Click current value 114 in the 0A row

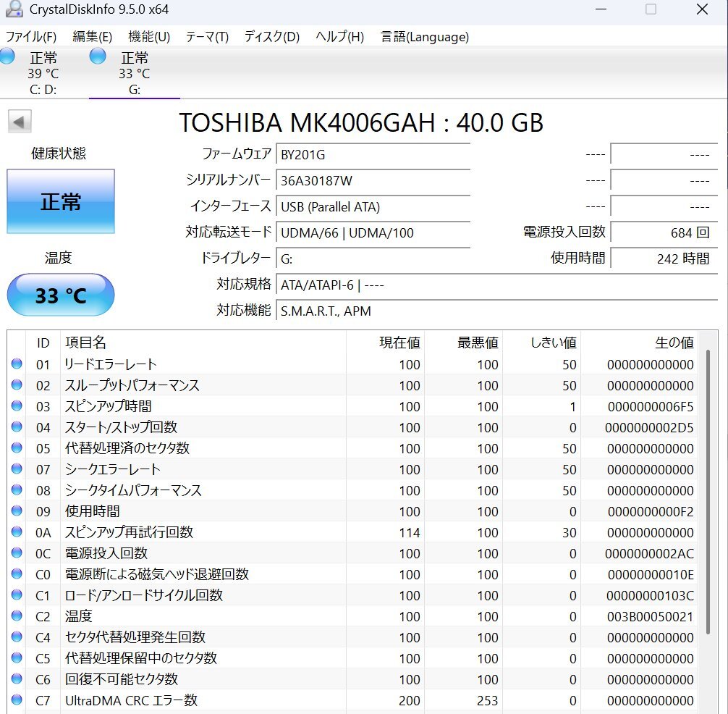pyautogui.click(x=410, y=532)
